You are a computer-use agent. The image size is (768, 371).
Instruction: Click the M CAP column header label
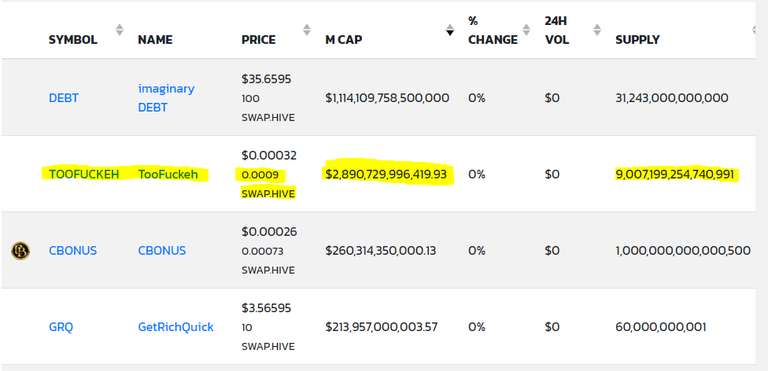pyautogui.click(x=344, y=40)
